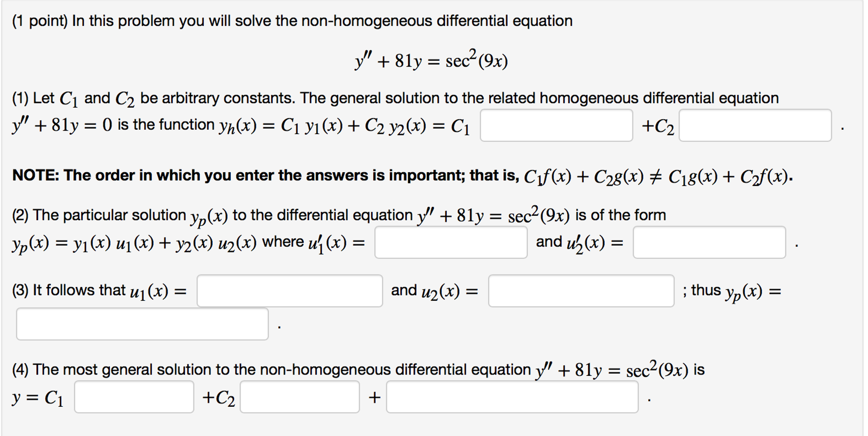Click the first answer box after C1 in part 1
The height and width of the screenshot is (436, 868).
(556, 125)
